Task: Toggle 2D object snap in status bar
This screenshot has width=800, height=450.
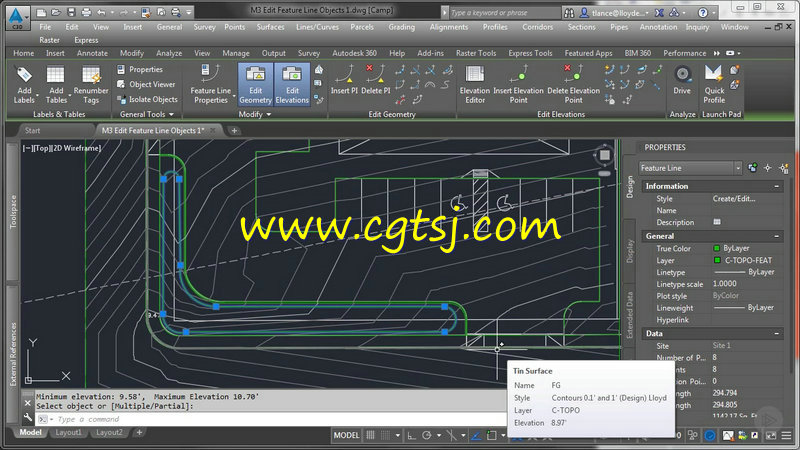Action: (x=491, y=435)
